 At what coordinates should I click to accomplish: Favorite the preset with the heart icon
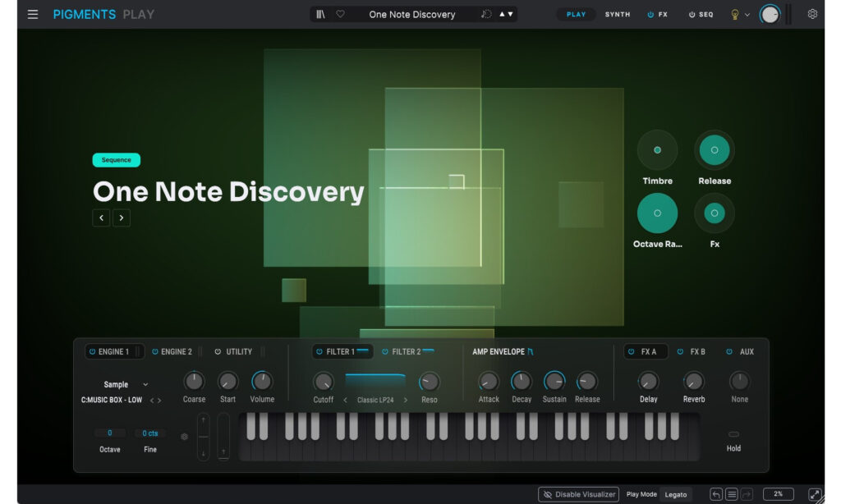pyautogui.click(x=340, y=15)
